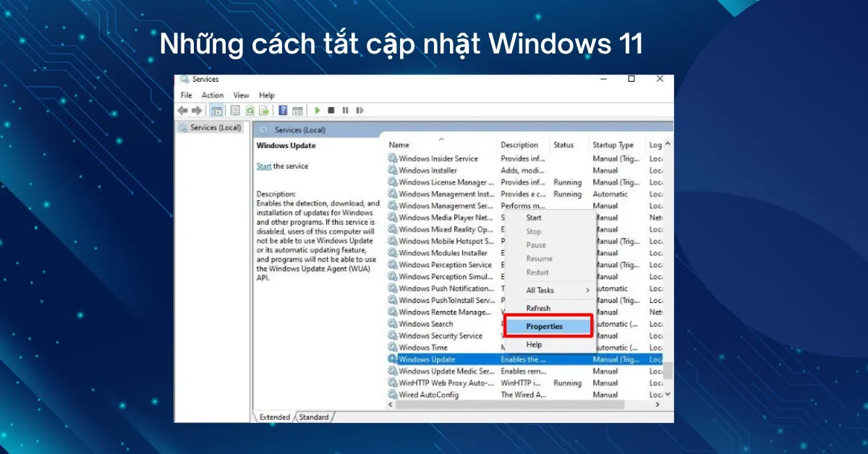Open the View menu

(241, 95)
